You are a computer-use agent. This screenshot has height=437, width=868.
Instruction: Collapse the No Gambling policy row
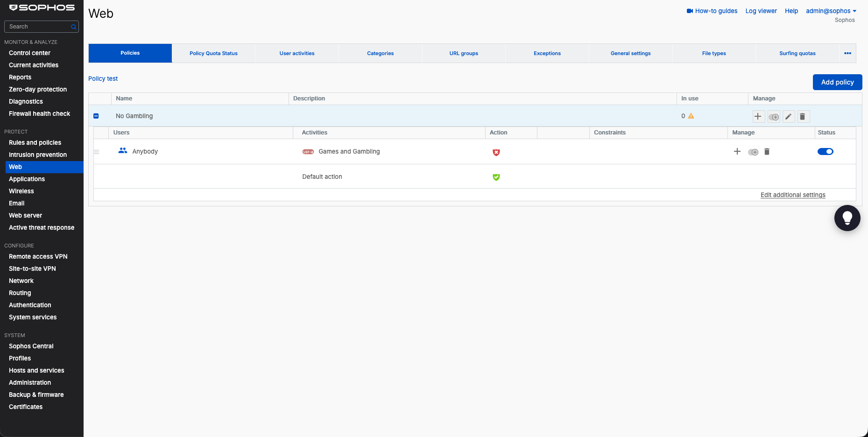tap(96, 116)
